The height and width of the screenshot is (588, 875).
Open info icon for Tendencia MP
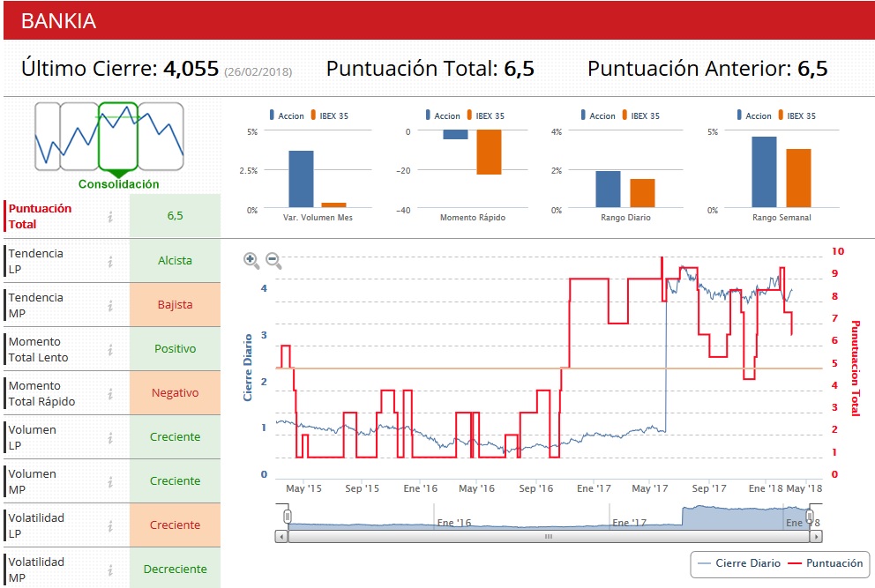[x=110, y=305]
